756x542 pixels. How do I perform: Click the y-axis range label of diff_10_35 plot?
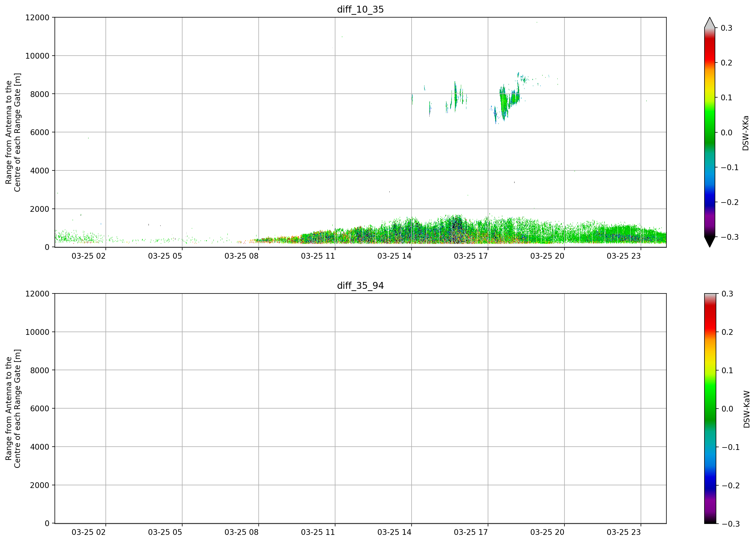[13, 132]
